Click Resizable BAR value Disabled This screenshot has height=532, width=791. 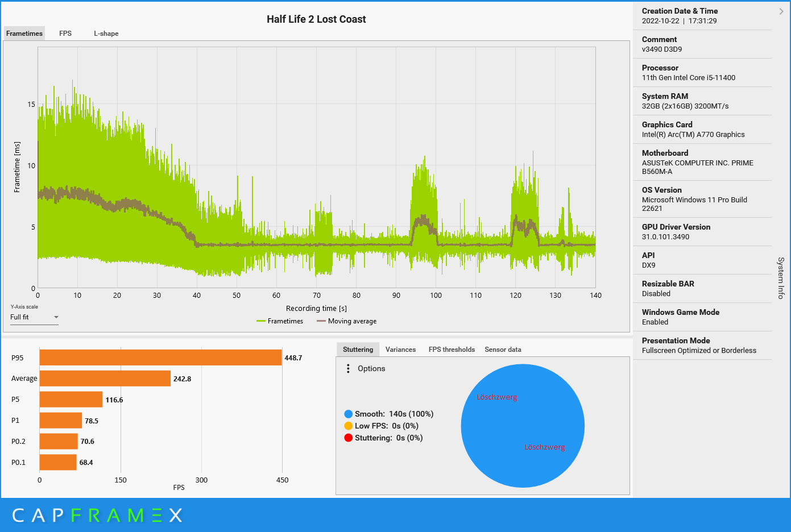pos(656,294)
